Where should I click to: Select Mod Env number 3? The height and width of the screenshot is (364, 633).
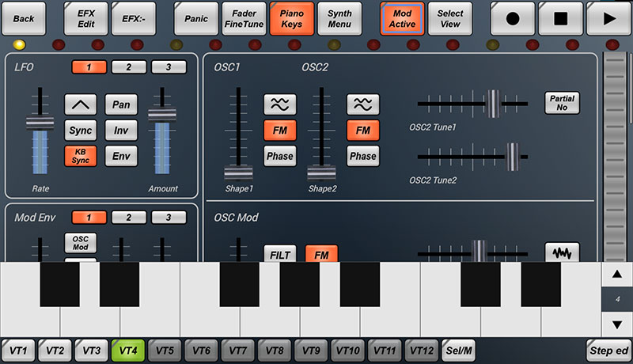point(169,218)
